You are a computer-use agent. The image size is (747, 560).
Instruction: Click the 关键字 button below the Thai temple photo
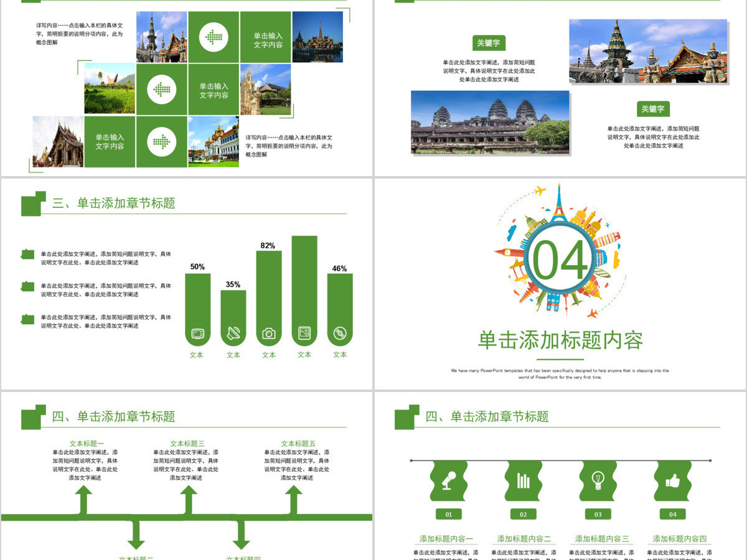(x=653, y=109)
